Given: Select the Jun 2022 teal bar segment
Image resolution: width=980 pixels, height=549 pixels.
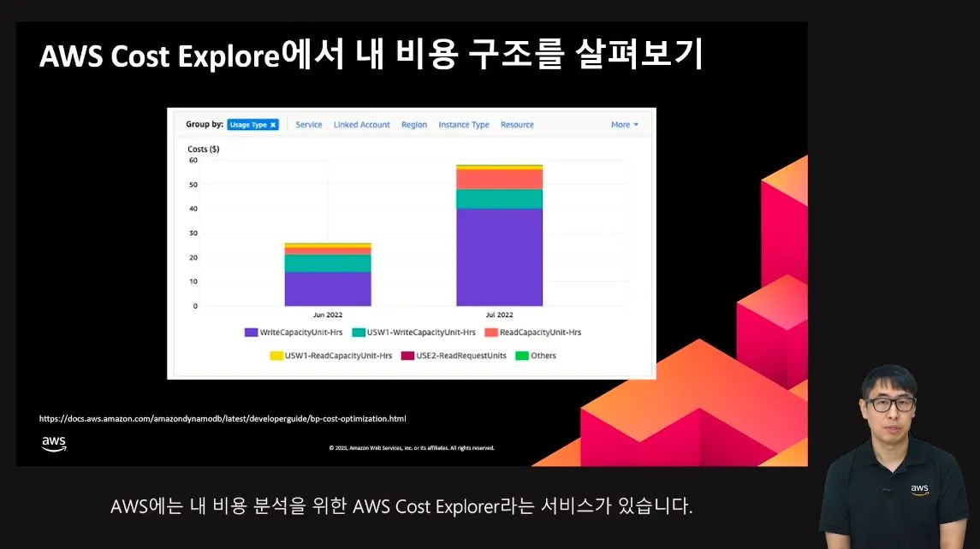Looking at the screenshot, I should click(328, 263).
